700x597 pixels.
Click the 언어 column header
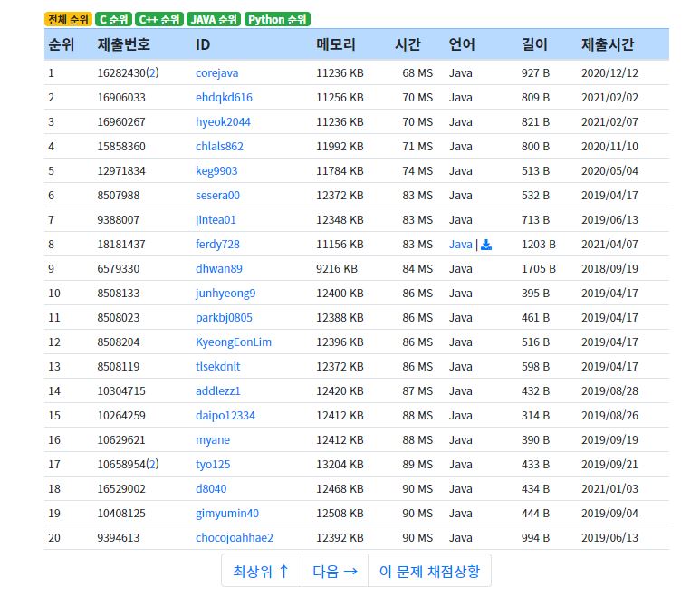462,44
